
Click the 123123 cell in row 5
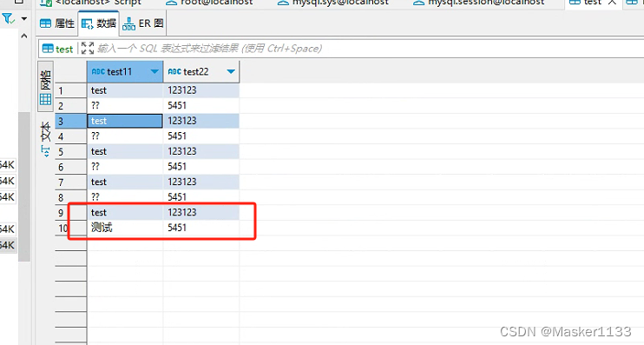point(201,151)
